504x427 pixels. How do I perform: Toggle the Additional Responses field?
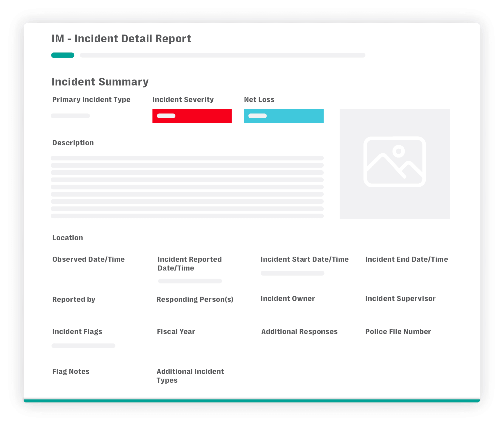click(x=299, y=332)
